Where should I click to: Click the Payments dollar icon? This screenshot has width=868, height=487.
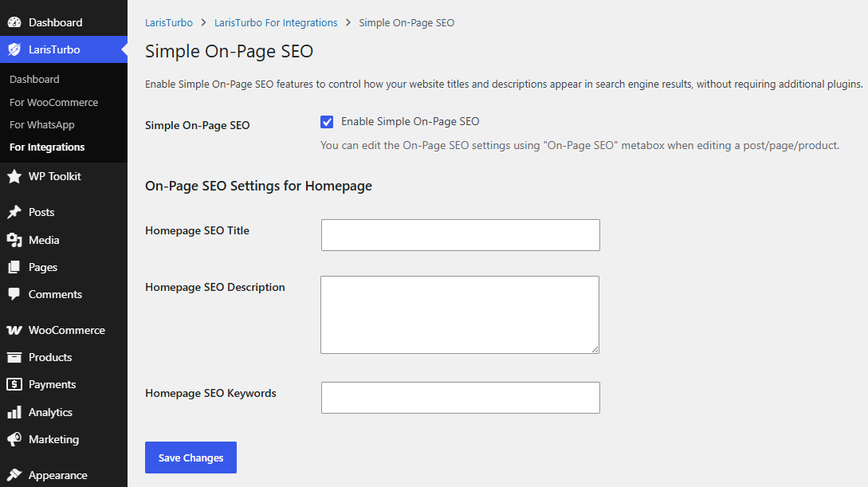tap(14, 384)
